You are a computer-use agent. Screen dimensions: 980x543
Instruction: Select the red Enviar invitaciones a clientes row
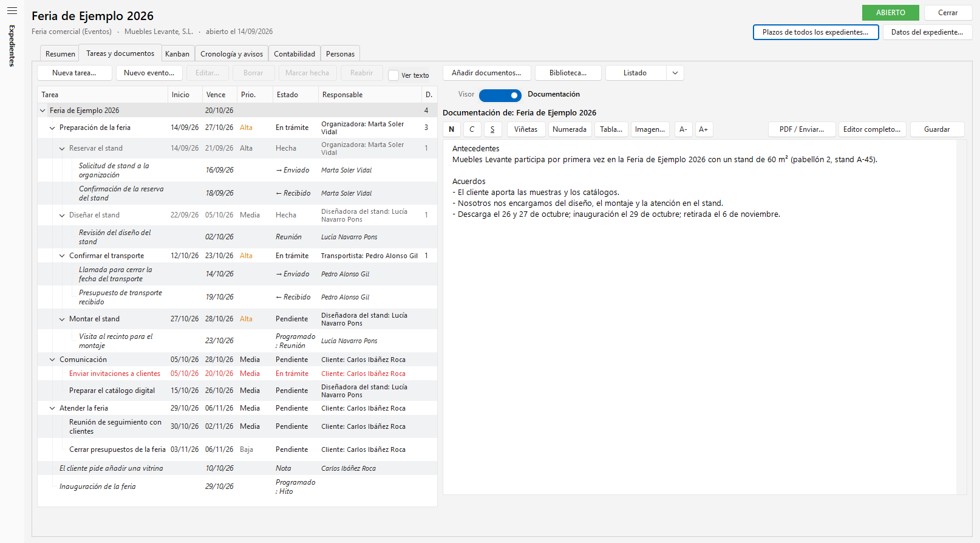coord(237,374)
